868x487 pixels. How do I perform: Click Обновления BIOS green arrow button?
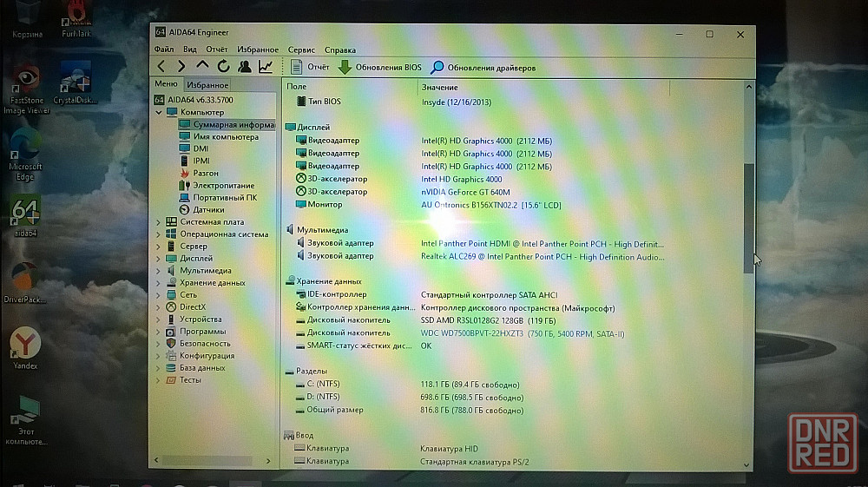380,68
